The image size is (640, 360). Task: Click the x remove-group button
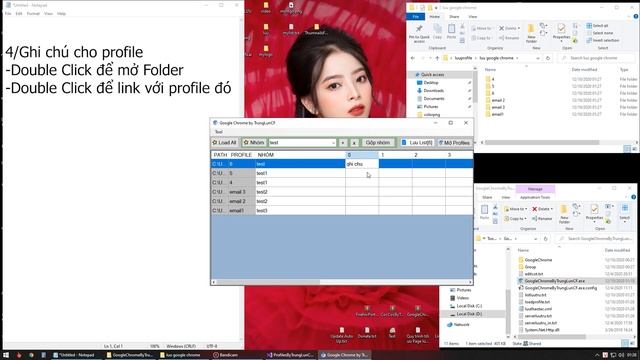coord(354,142)
